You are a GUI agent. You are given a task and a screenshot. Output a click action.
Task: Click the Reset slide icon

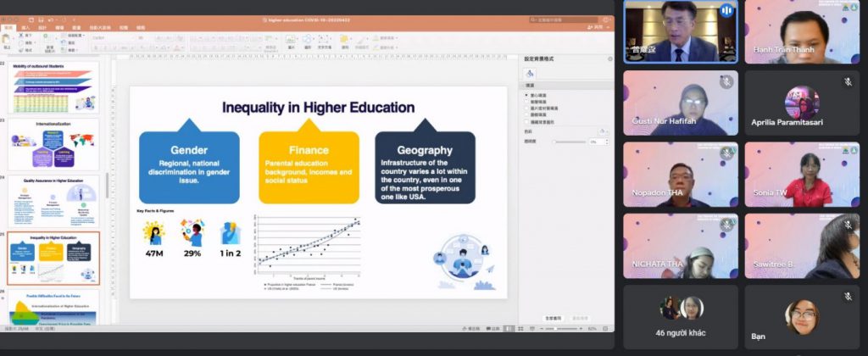(63, 42)
